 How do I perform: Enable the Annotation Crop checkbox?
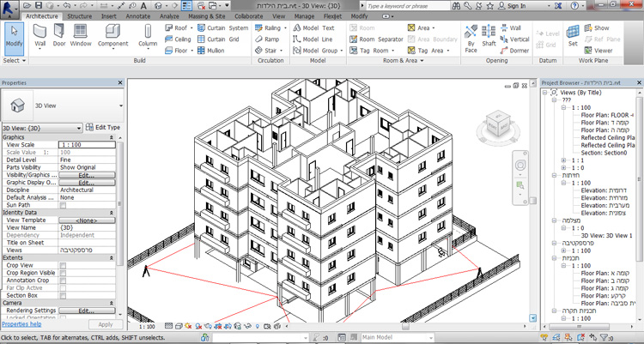coord(63,281)
